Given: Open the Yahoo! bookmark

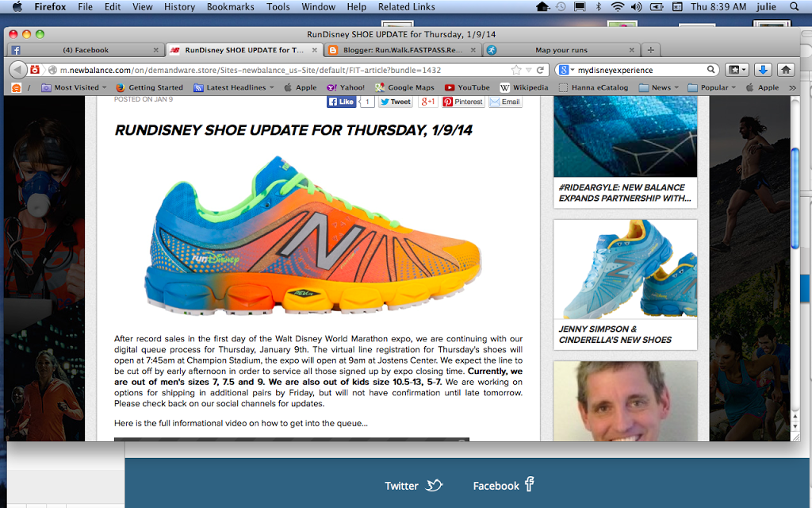Looking at the screenshot, I should tap(346, 87).
